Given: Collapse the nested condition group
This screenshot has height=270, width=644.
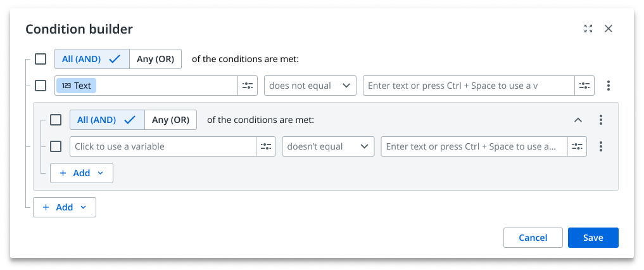Looking at the screenshot, I should [x=578, y=120].
